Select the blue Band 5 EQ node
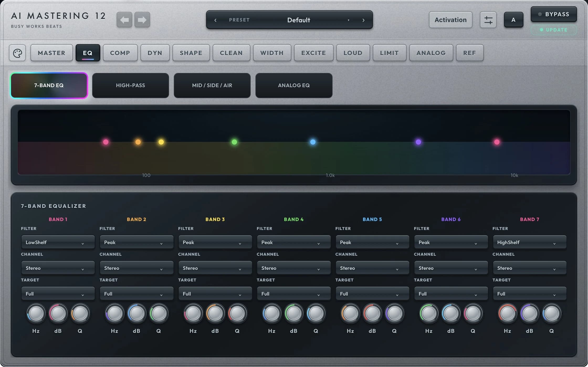The image size is (588, 367). tap(313, 142)
